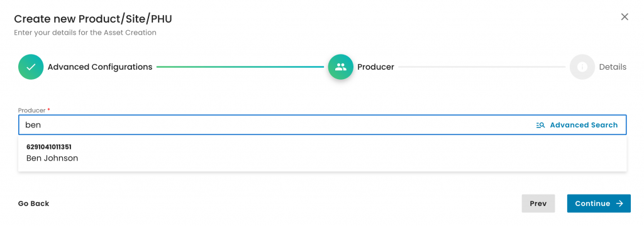644x226 pixels.
Task: Jump to the Details step label
Action: (x=613, y=67)
